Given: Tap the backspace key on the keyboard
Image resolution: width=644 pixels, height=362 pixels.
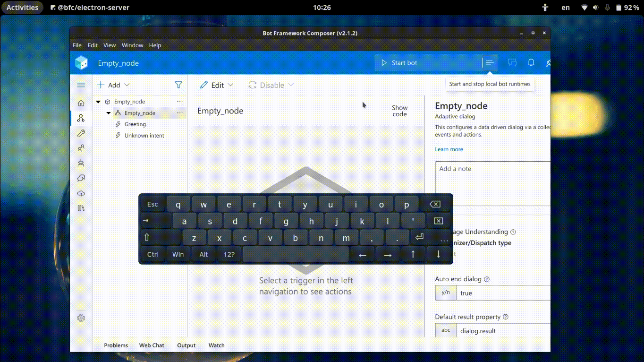Looking at the screenshot, I should 435,204.
